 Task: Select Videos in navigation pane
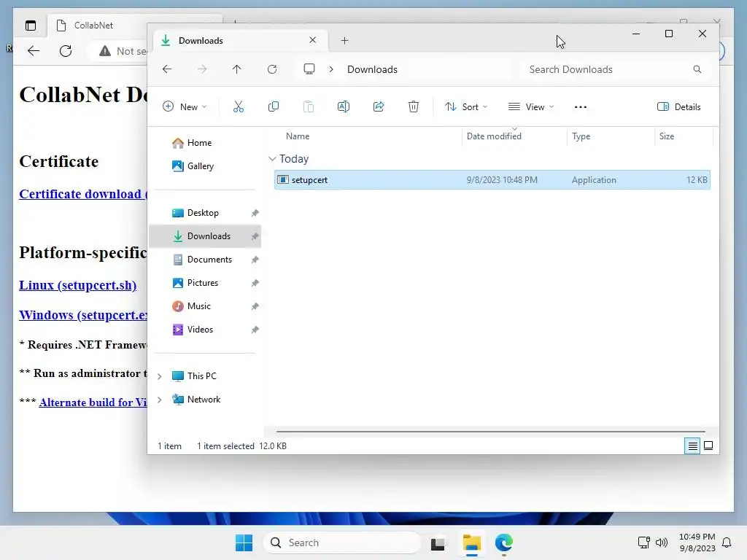click(205, 330)
